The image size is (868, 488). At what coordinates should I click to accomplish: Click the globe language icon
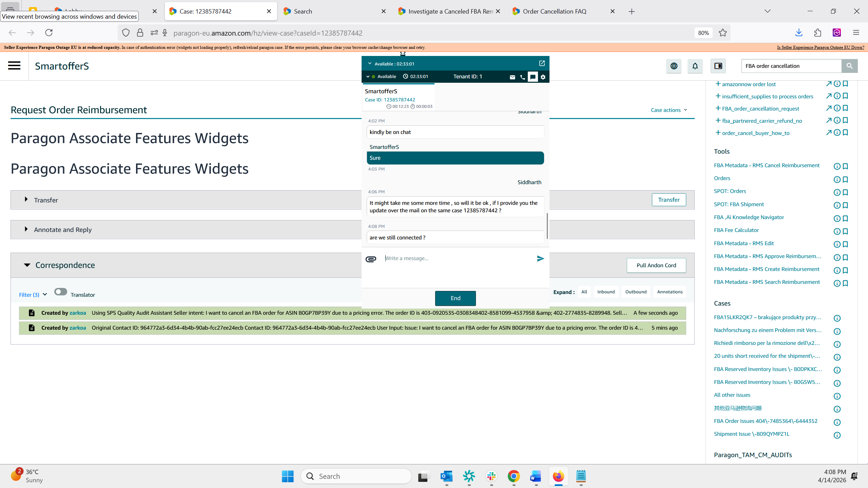pyautogui.click(x=674, y=66)
